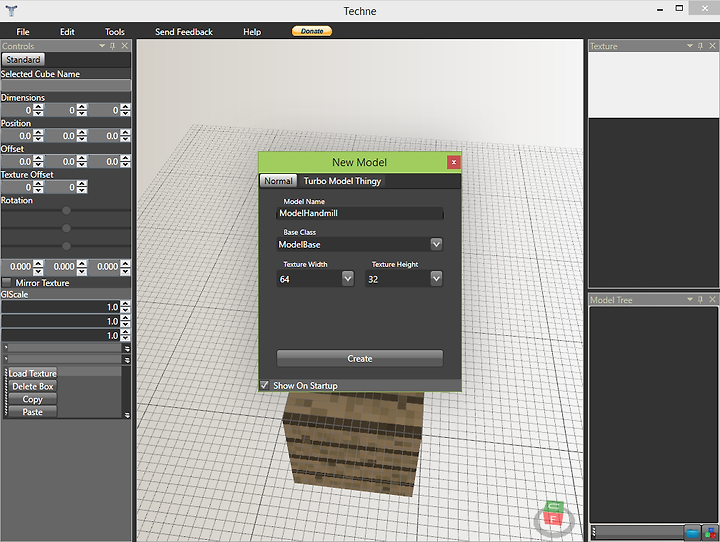Open the Send Feedback menu item
Screen dimensions: 720x542
click(x=184, y=32)
